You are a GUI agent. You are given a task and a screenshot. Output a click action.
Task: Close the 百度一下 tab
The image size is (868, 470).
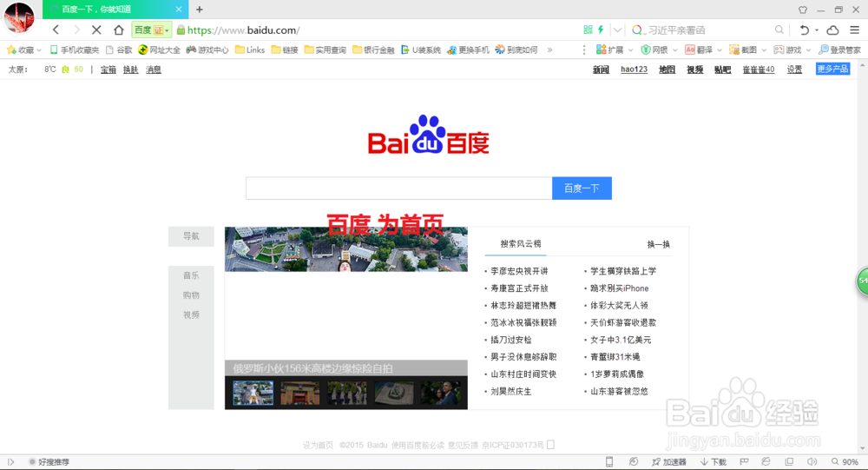click(x=179, y=10)
